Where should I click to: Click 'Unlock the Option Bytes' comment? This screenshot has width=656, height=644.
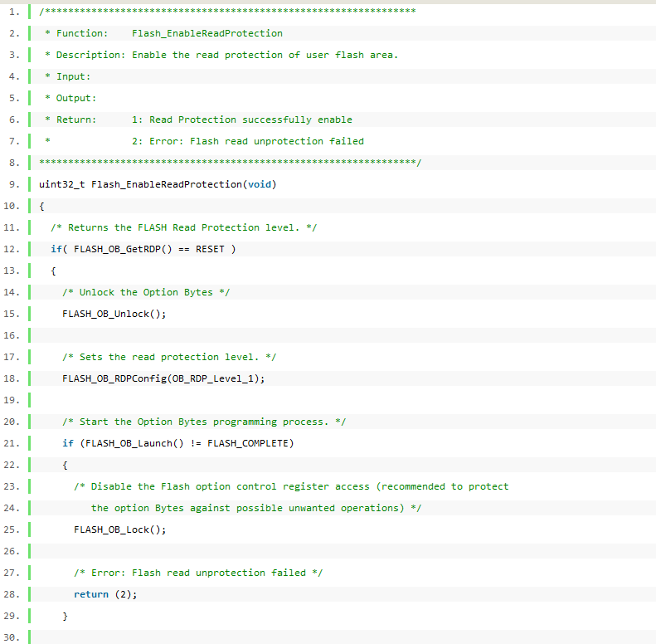click(x=146, y=292)
